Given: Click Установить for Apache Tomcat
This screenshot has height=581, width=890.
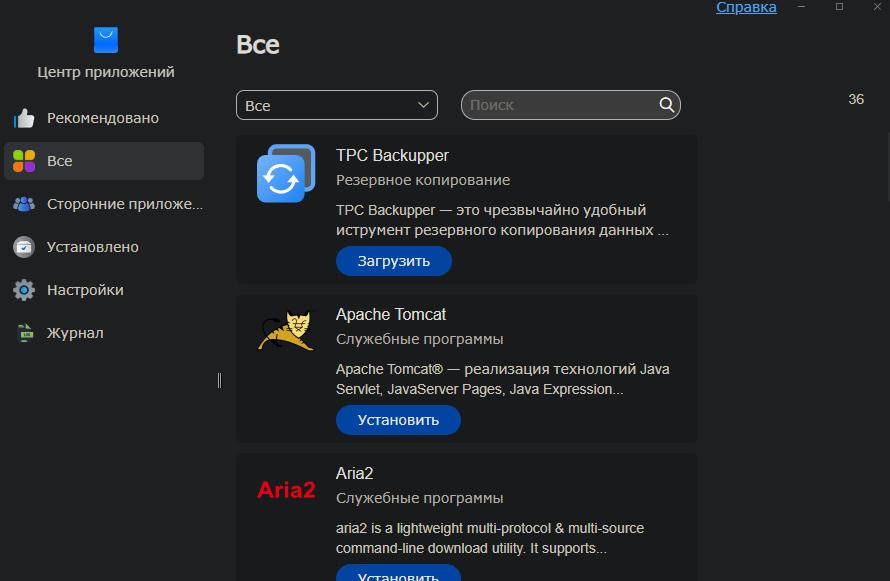Looking at the screenshot, I should [x=398, y=420].
